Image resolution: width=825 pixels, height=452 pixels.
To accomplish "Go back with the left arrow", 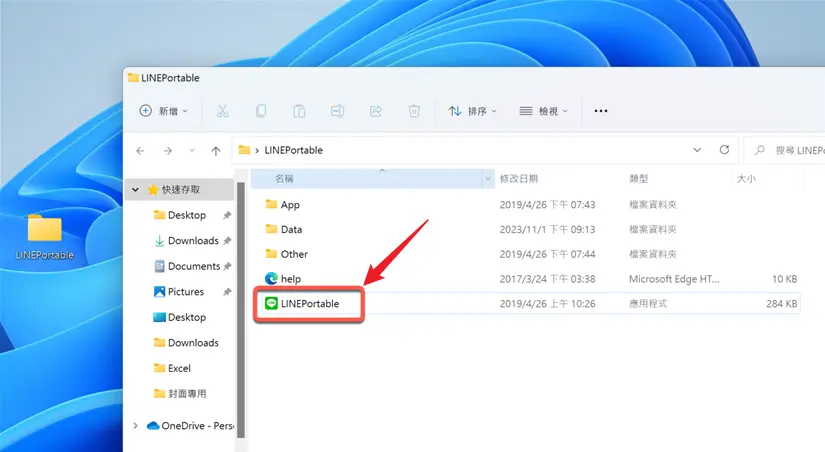I will point(140,150).
